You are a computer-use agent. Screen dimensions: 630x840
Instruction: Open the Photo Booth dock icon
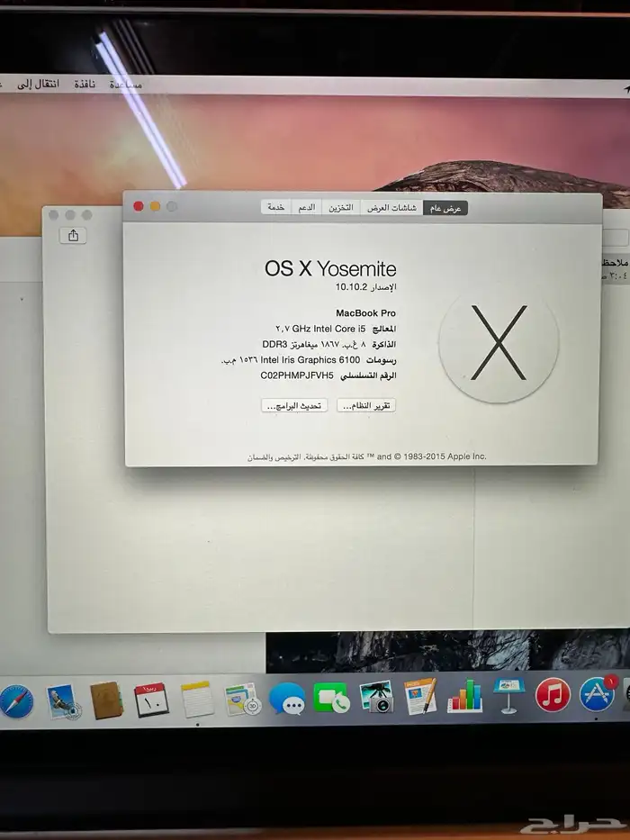click(x=376, y=698)
